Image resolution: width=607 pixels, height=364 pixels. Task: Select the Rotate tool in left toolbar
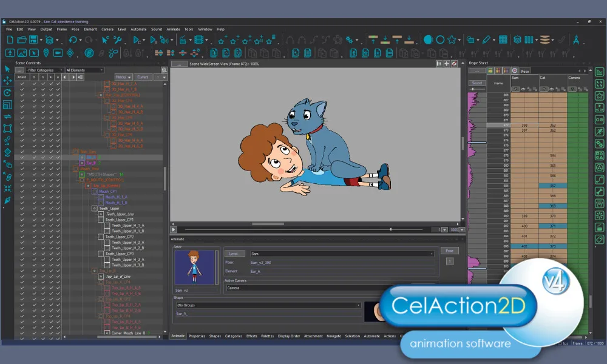coord(7,93)
